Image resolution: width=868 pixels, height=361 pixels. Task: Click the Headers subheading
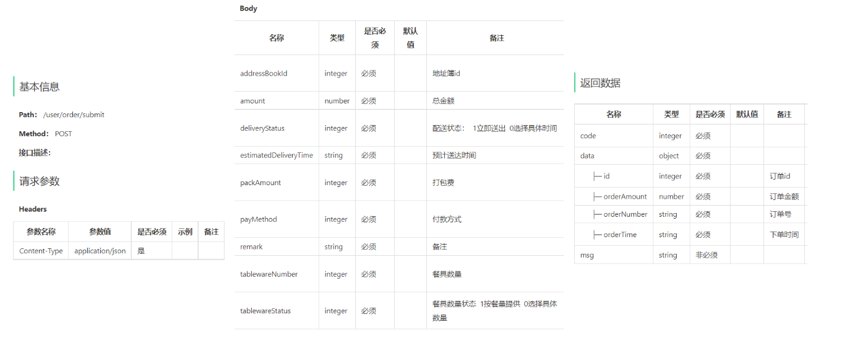(33, 209)
